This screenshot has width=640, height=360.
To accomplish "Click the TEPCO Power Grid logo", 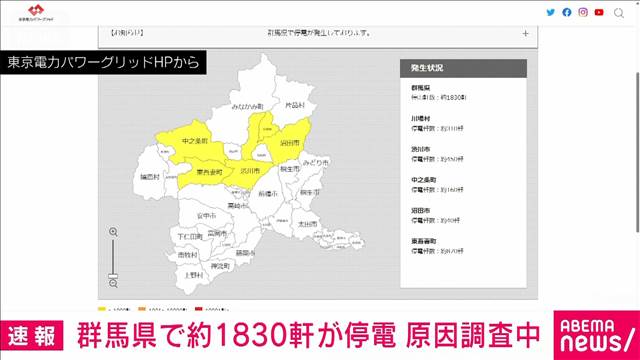I will tap(36, 13).
